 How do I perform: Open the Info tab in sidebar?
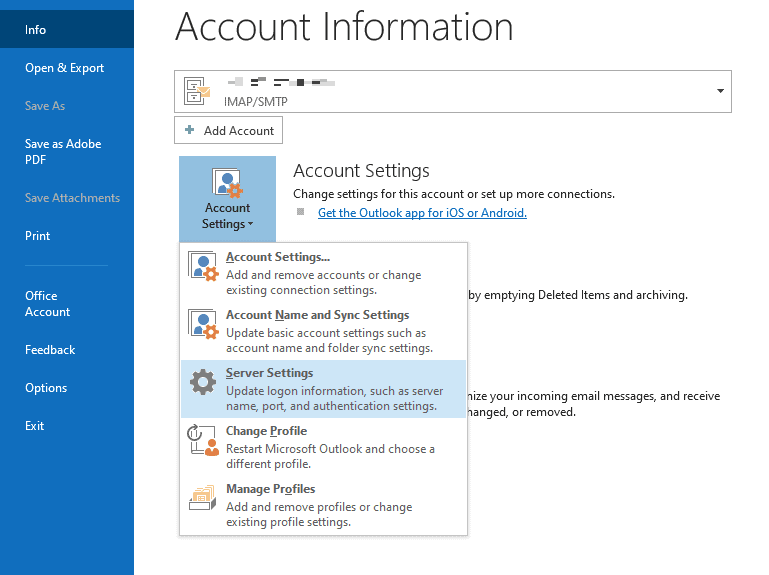pyautogui.click(x=36, y=30)
